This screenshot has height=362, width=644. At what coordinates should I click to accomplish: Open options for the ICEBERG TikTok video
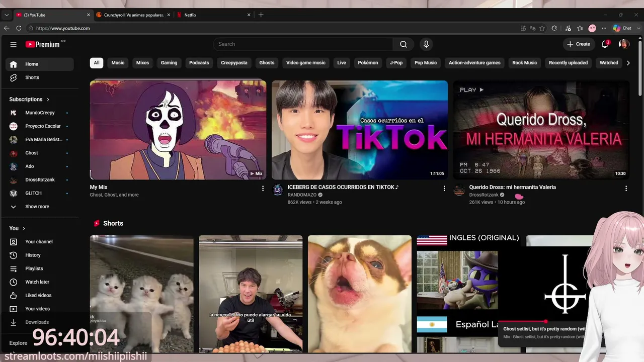click(x=444, y=189)
